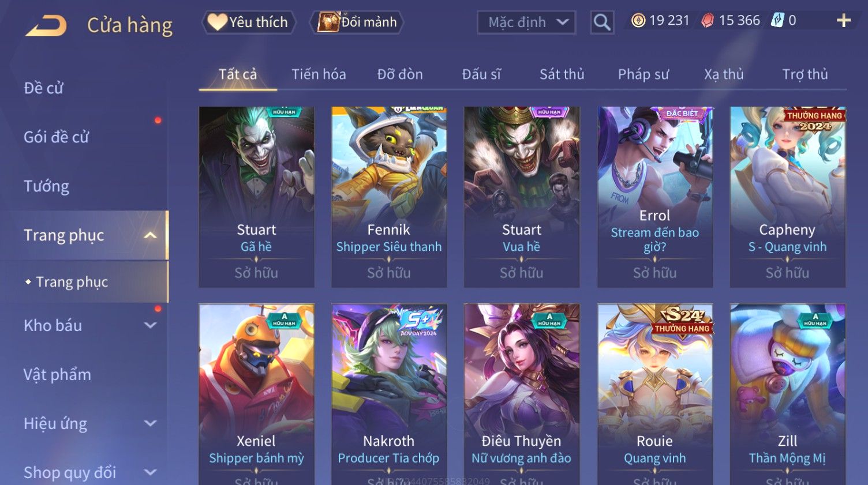Open the search magnifier icon
The image size is (868, 485).
(602, 22)
